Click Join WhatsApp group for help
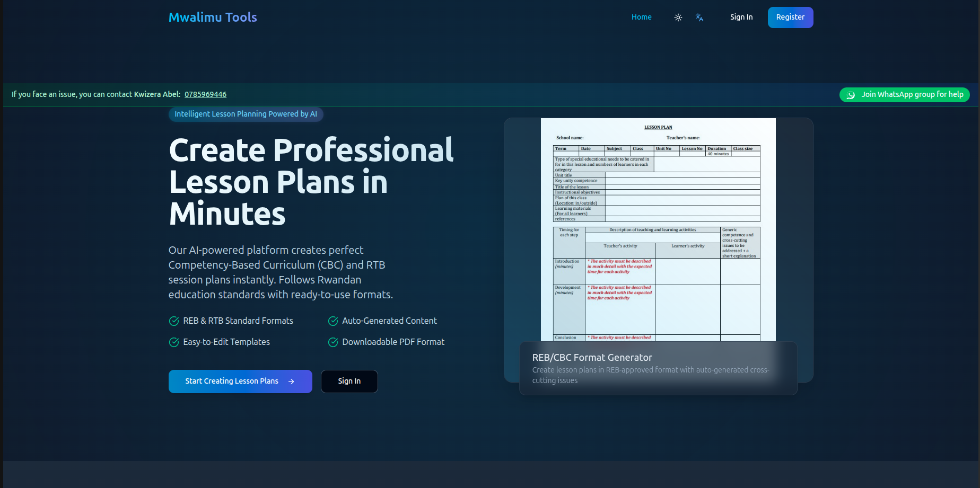The height and width of the screenshot is (488, 980). 904,94
